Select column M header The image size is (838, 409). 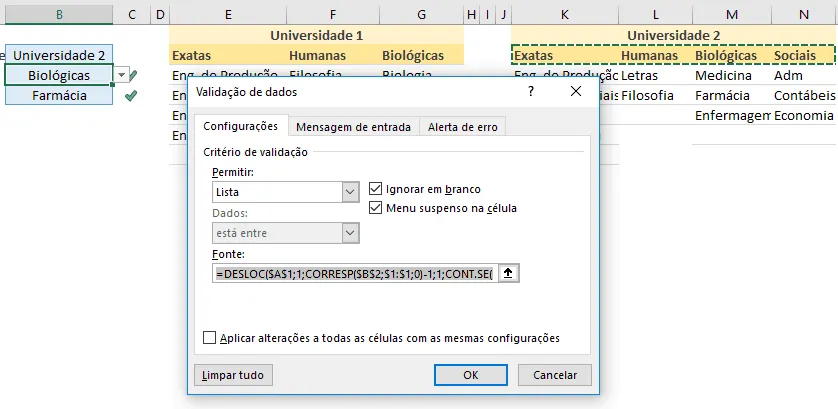(x=732, y=14)
